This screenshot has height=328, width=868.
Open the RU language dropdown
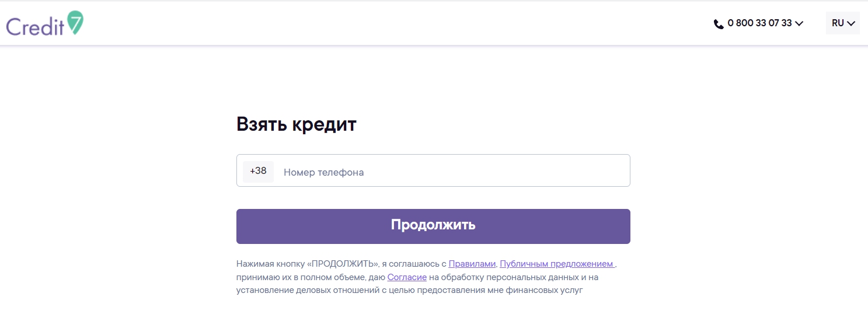pyautogui.click(x=843, y=23)
